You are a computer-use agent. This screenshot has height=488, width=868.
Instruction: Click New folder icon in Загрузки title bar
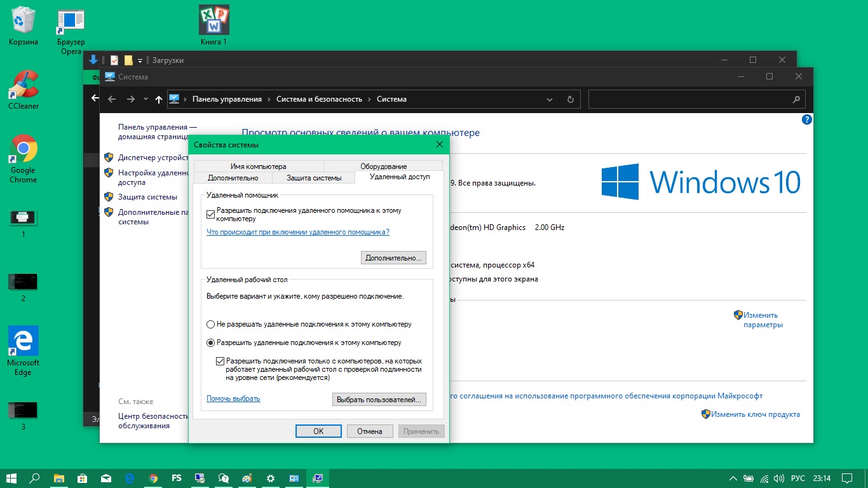(x=128, y=60)
